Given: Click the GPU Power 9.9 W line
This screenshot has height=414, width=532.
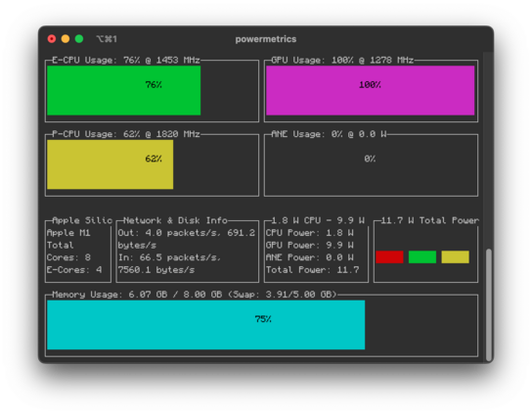Looking at the screenshot, I should (x=310, y=245).
